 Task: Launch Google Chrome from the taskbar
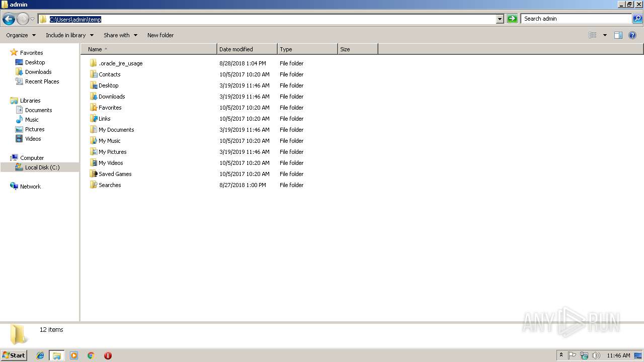pyautogui.click(x=91, y=355)
